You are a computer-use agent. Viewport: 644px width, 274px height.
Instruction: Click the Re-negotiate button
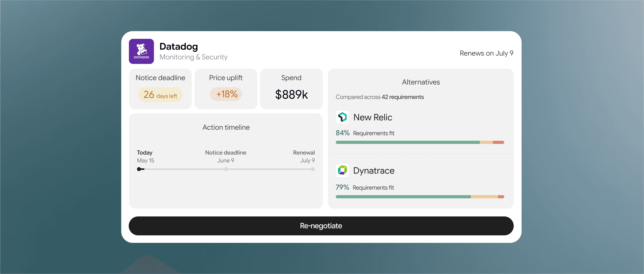[321, 226]
